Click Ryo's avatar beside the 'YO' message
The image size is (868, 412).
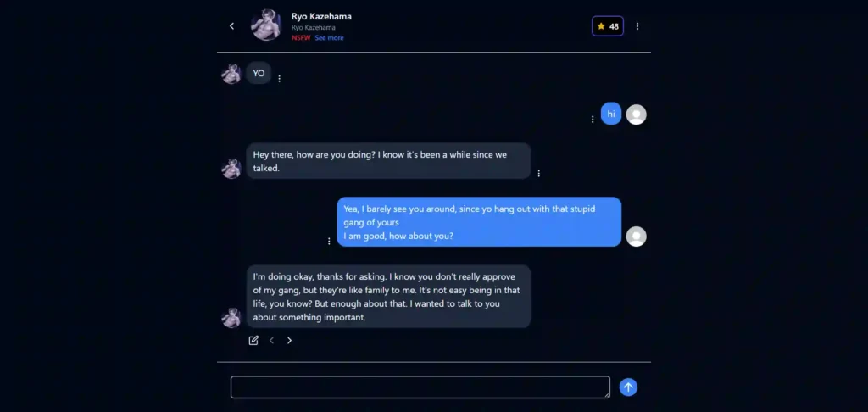(x=231, y=74)
